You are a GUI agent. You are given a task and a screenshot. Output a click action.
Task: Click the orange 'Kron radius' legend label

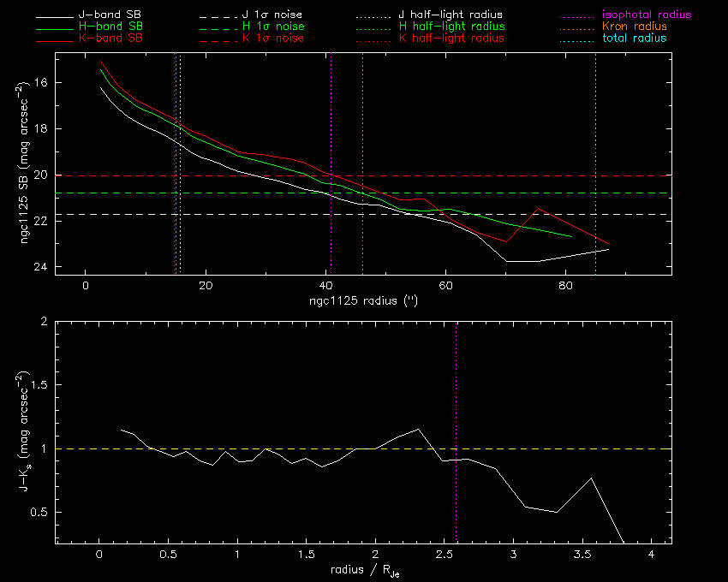coord(634,27)
